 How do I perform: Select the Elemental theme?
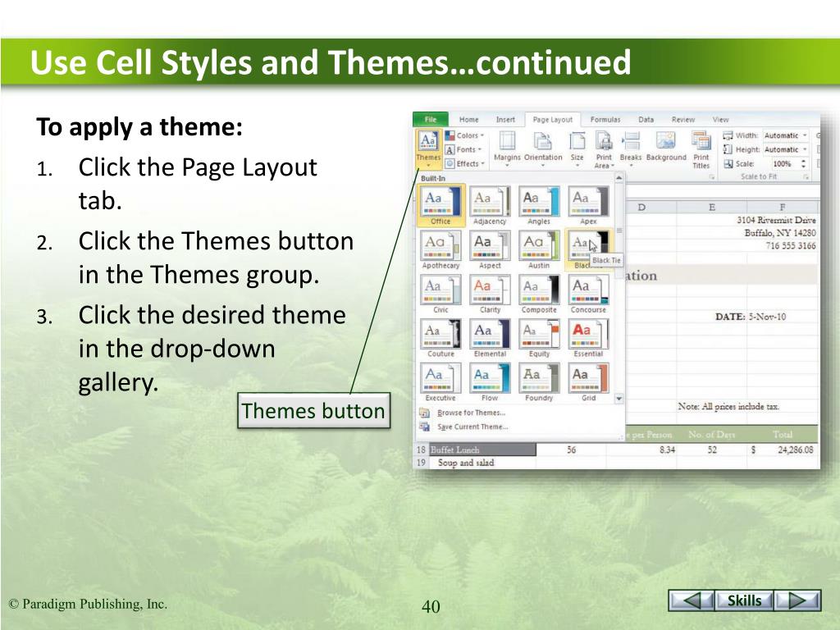click(x=490, y=338)
